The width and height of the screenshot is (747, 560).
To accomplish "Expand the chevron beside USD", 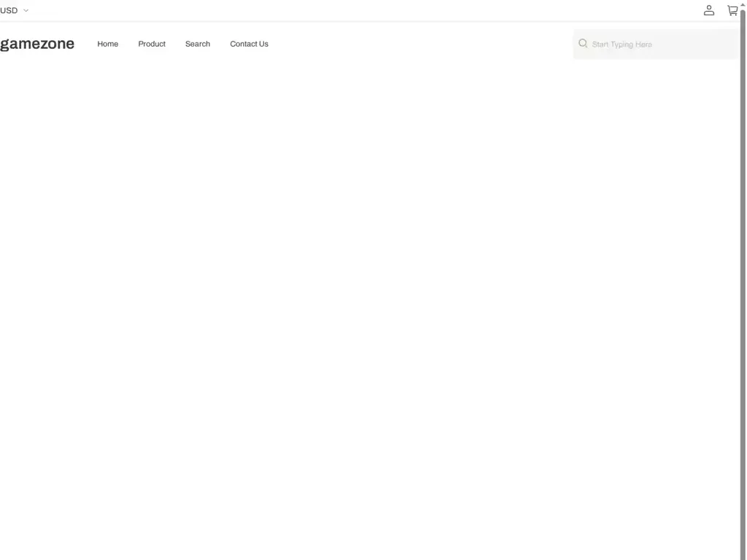I will tap(26, 10).
